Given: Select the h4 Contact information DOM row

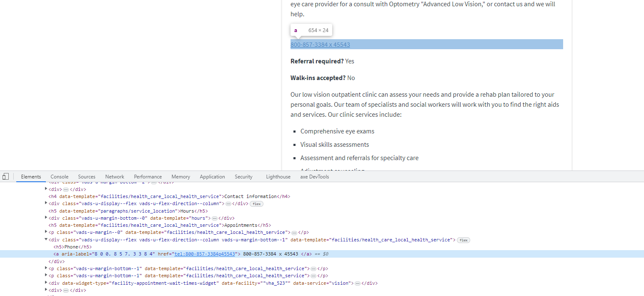Looking at the screenshot, I should click(170, 196).
